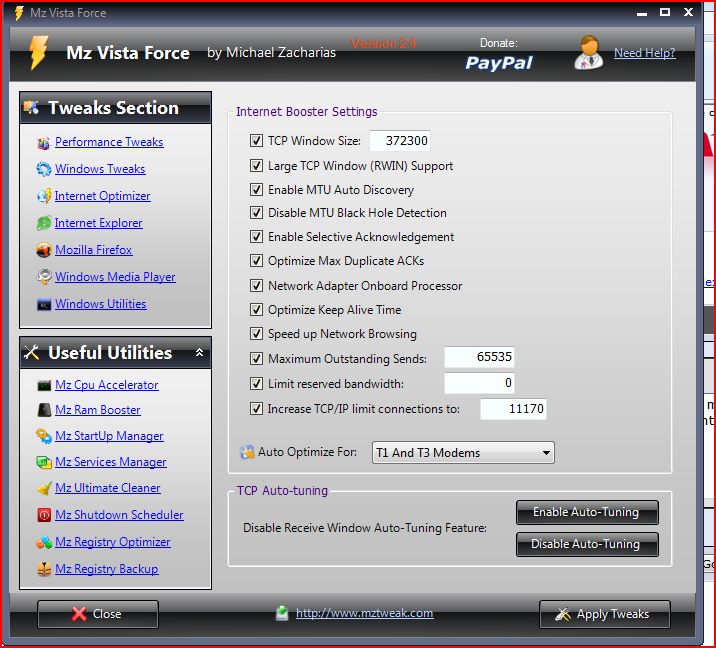Viewport: 716px width, 648px height.
Task: Toggle Enable MTU Auto Discovery
Action: [x=256, y=189]
